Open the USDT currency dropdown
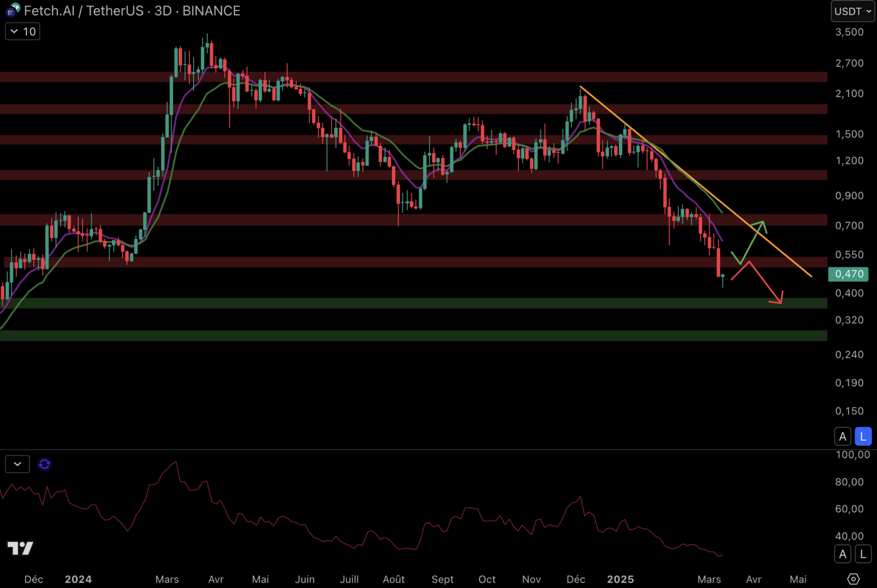Image resolution: width=877 pixels, height=588 pixels. (853, 11)
